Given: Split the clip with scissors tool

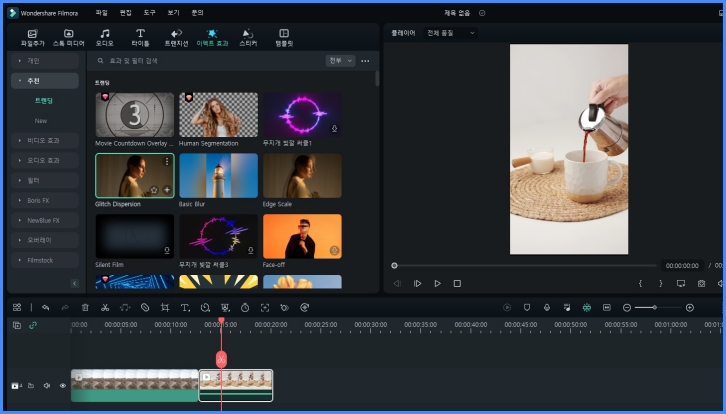Looking at the screenshot, I should coord(105,307).
